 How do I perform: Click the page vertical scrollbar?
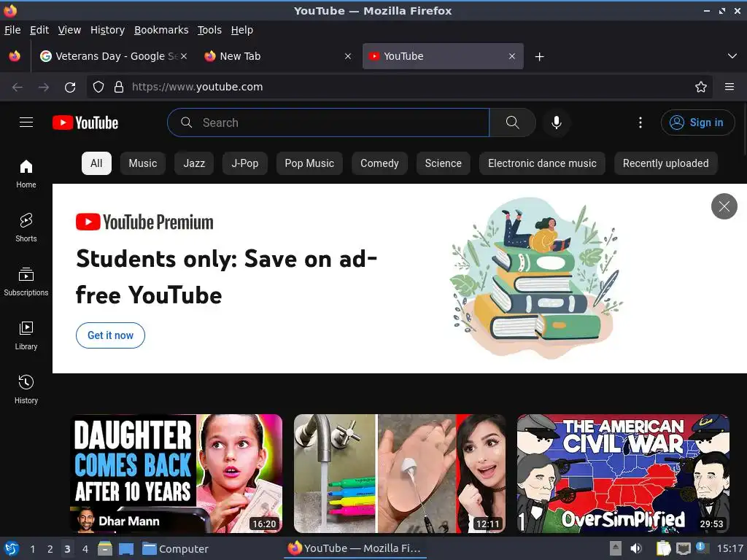point(744,128)
